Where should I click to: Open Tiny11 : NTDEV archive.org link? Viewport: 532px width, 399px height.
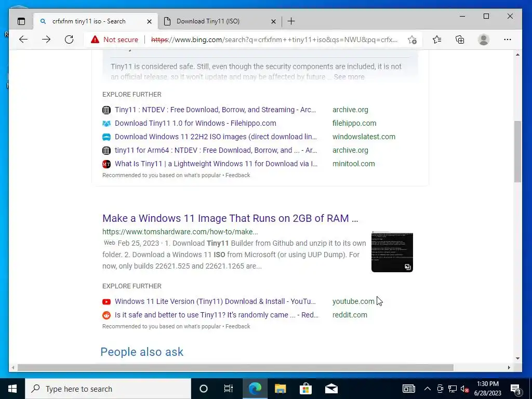click(x=215, y=110)
